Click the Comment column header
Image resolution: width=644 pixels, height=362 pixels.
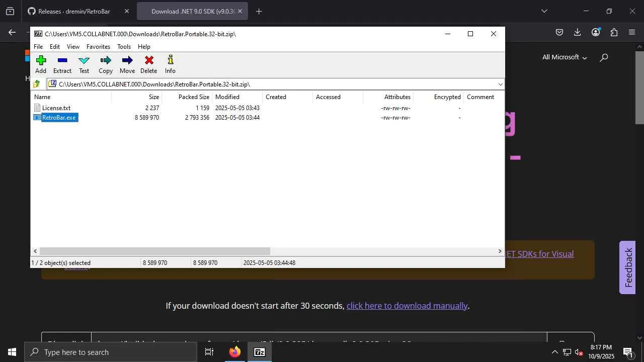(x=484, y=97)
